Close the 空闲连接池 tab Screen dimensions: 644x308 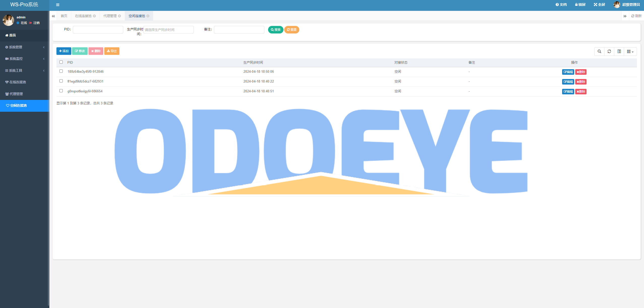[x=148, y=16]
